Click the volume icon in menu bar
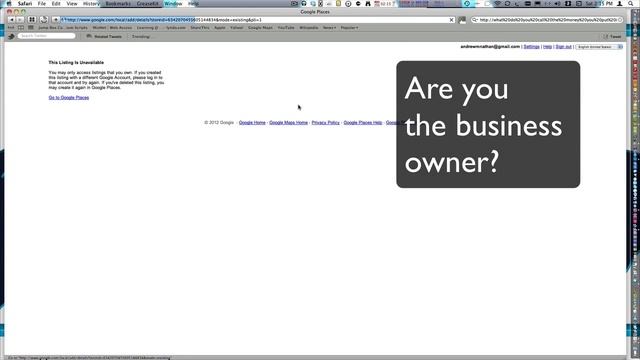 [557, 3]
